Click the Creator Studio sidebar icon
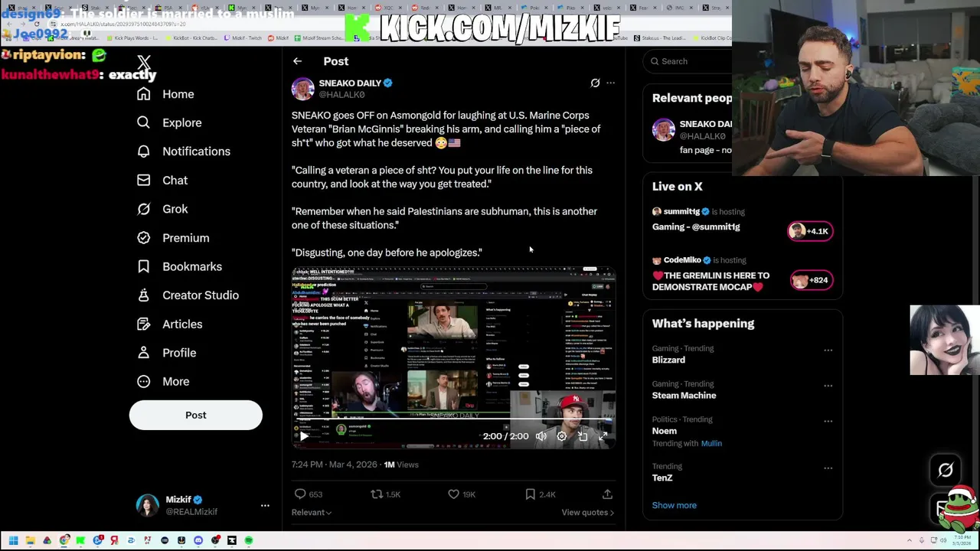This screenshot has height=551, width=980. (x=143, y=295)
